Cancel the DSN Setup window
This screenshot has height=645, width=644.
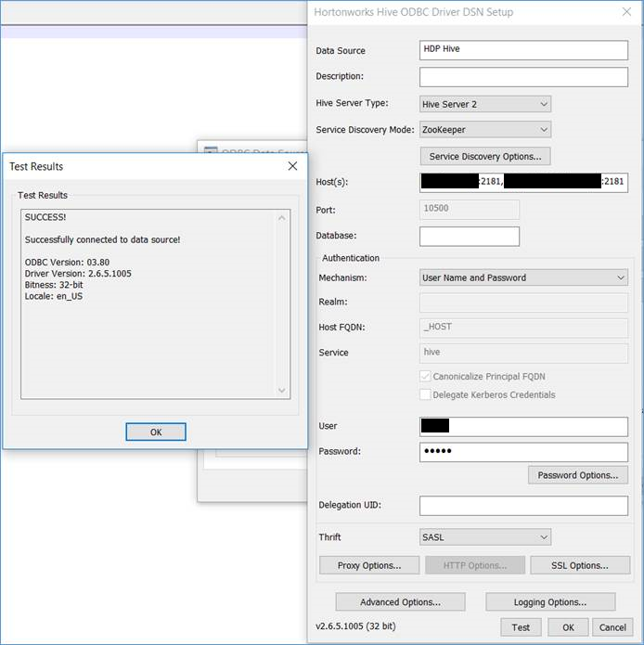tap(612, 627)
